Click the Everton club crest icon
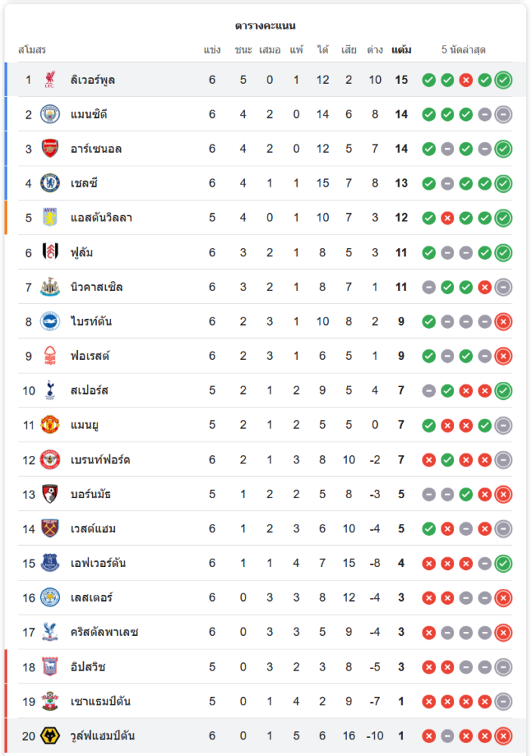The image size is (532, 756). point(50,563)
